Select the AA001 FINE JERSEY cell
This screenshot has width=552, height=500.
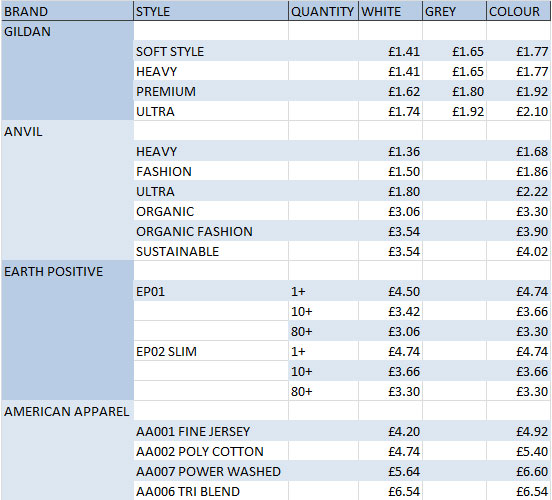211,431
